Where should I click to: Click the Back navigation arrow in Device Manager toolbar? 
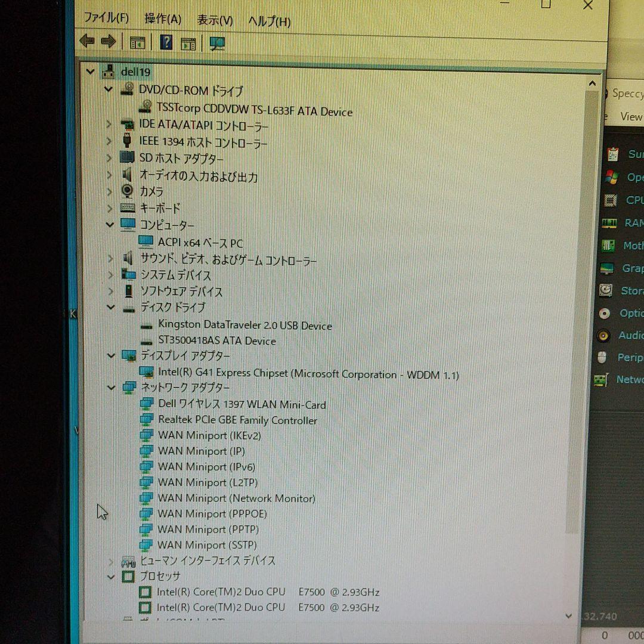pyautogui.click(x=86, y=41)
